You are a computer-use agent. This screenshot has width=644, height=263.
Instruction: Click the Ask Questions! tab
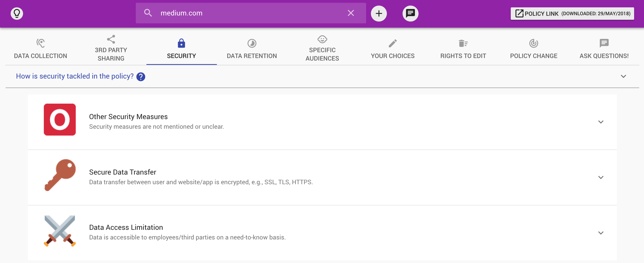604,49
